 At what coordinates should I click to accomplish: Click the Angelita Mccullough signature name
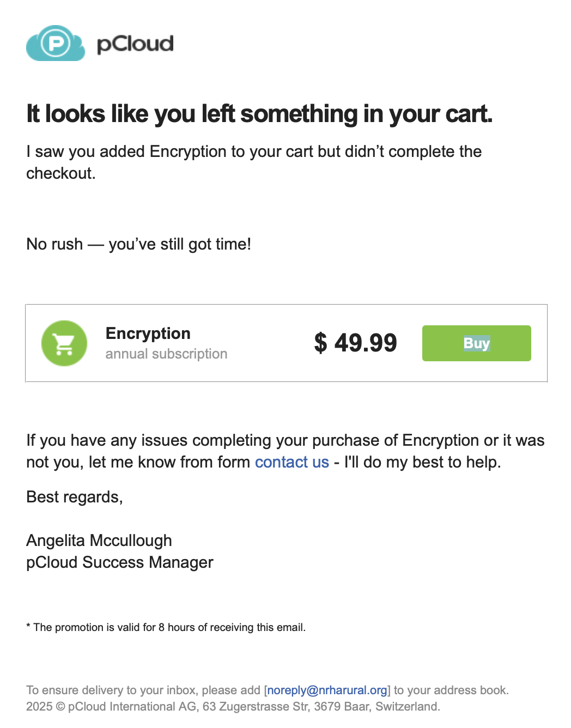click(x=99, y=541)
